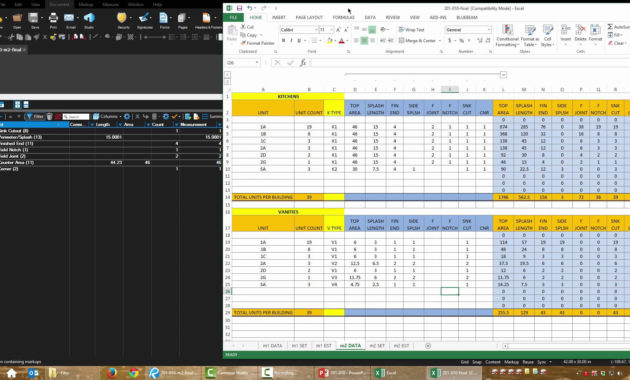Select the Counter Area (11) markup row
The height and width of the screenshot is (380, 630).
tap(111, 162)
